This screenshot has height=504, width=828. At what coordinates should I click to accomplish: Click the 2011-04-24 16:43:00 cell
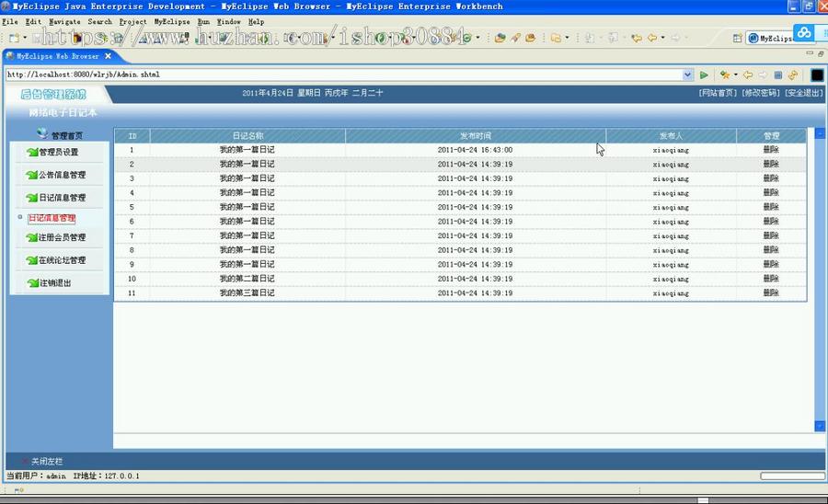click(475, 150)
